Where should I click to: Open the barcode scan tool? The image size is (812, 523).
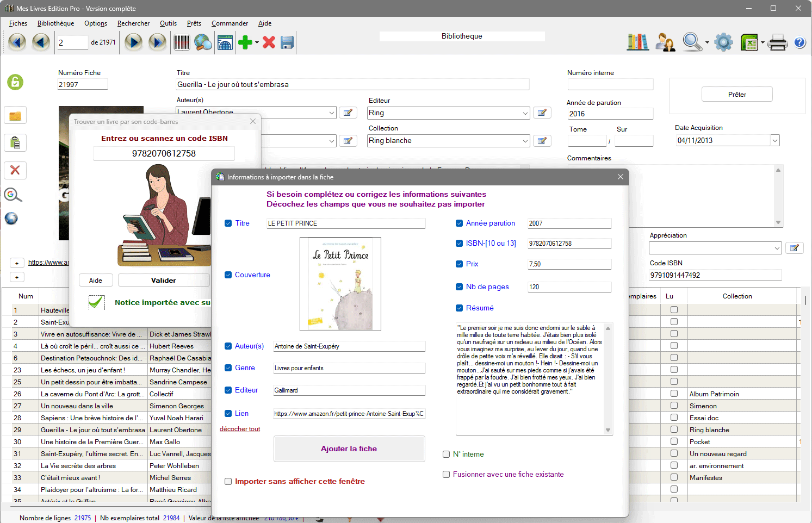coord(182,42)
